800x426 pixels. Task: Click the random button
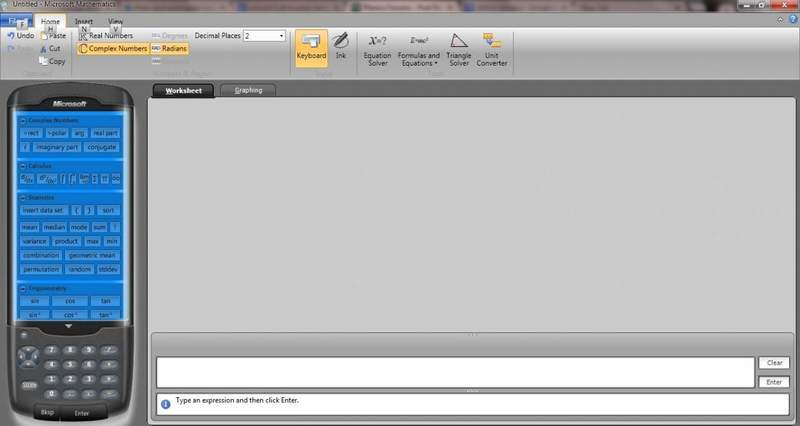[x=80, y=269]
